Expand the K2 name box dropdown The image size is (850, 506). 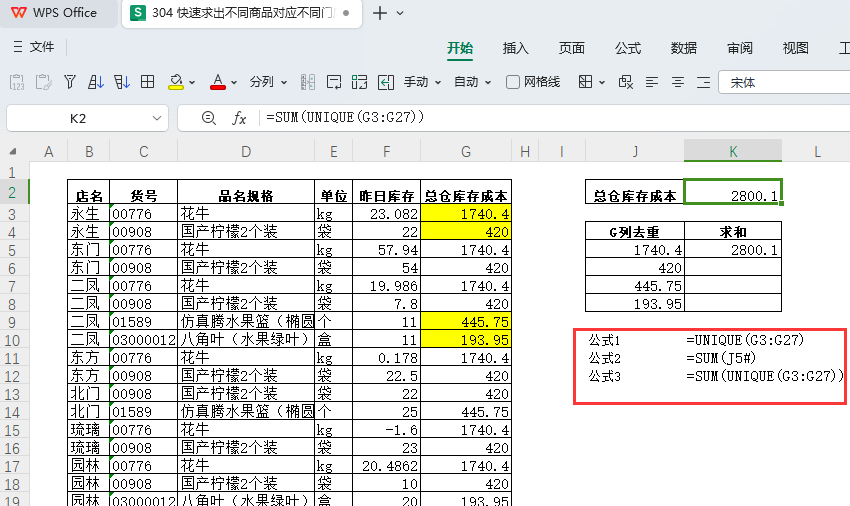[157, 118]
